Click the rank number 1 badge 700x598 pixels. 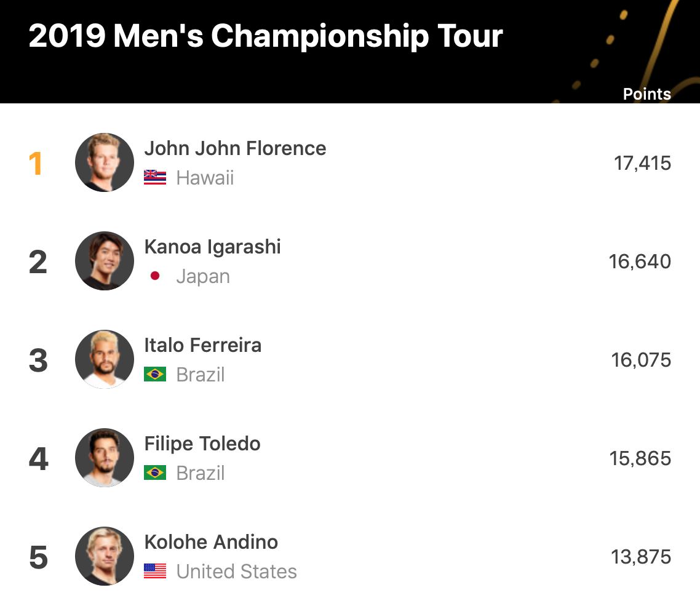tap(37, 164)
